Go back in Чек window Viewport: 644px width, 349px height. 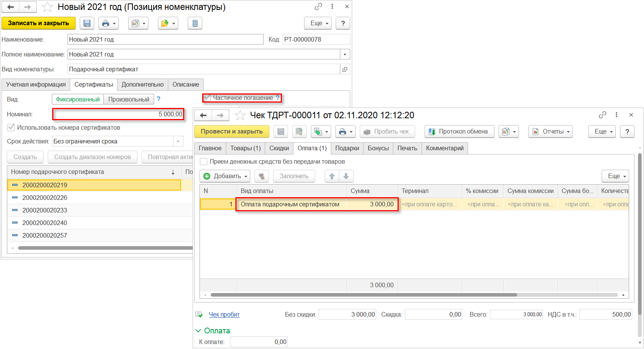pyautogui.click(x=203, y=115)
